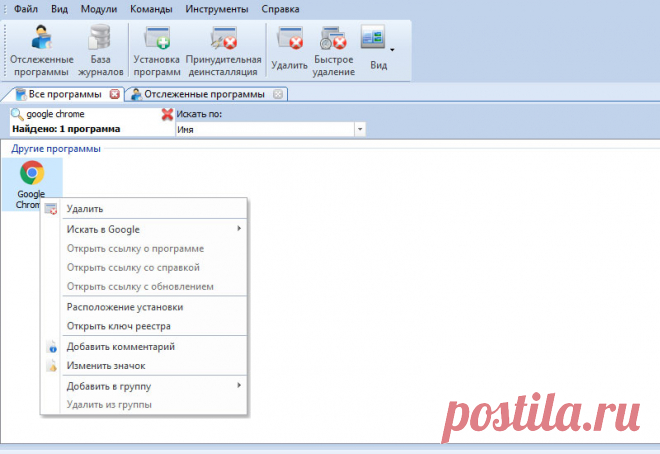Run Быстрое удаление from the toolbar
The image size is (660, 454).
[333, 50]
